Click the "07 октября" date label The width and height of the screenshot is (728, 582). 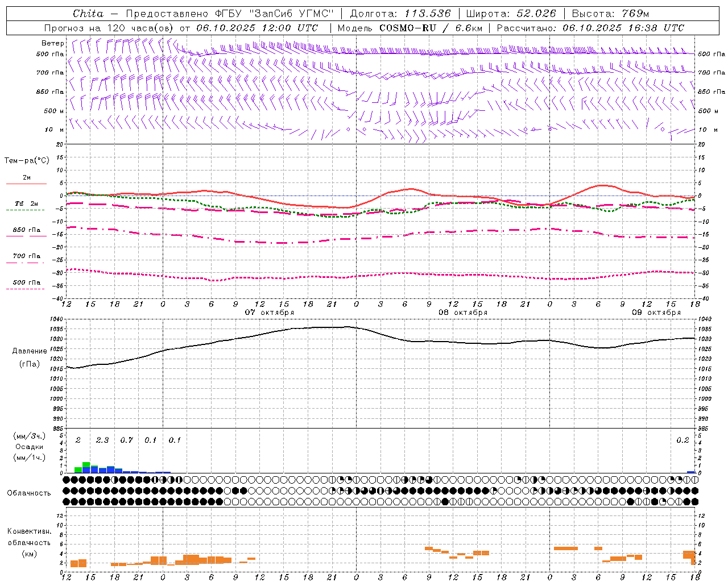pyautogui.click(x=270, y=313)
